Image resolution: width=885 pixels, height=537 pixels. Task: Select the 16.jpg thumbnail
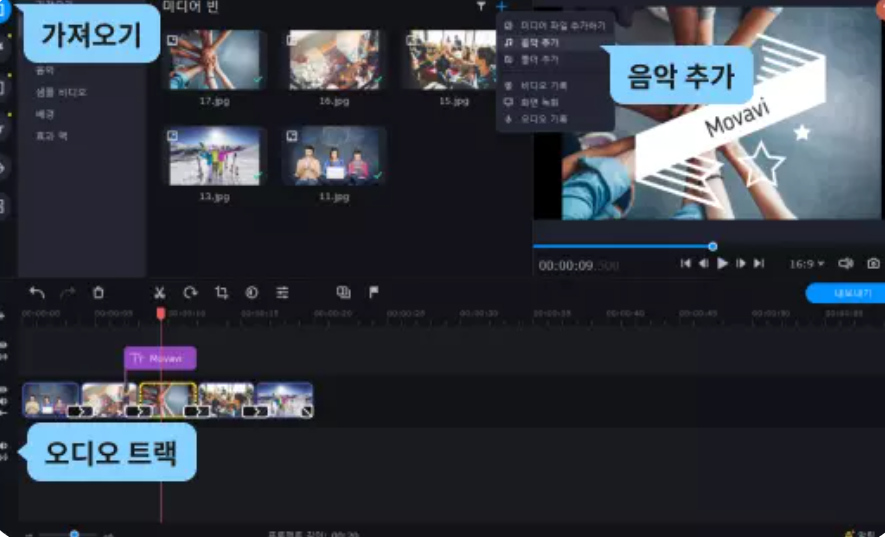(335, 60)
